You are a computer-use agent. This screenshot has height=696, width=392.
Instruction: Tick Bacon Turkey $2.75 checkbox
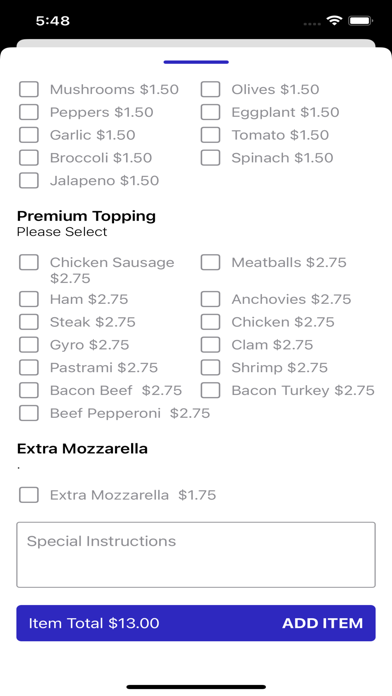click(210, 390)
